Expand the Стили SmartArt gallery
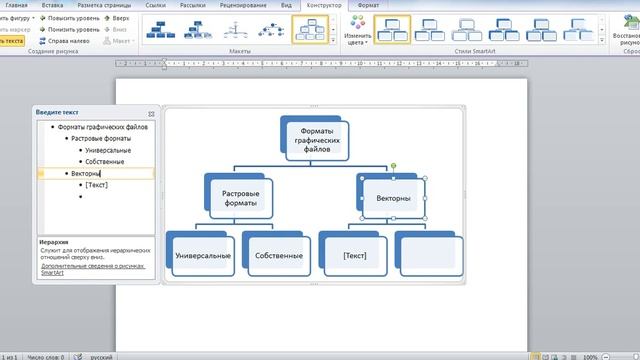 602,40
